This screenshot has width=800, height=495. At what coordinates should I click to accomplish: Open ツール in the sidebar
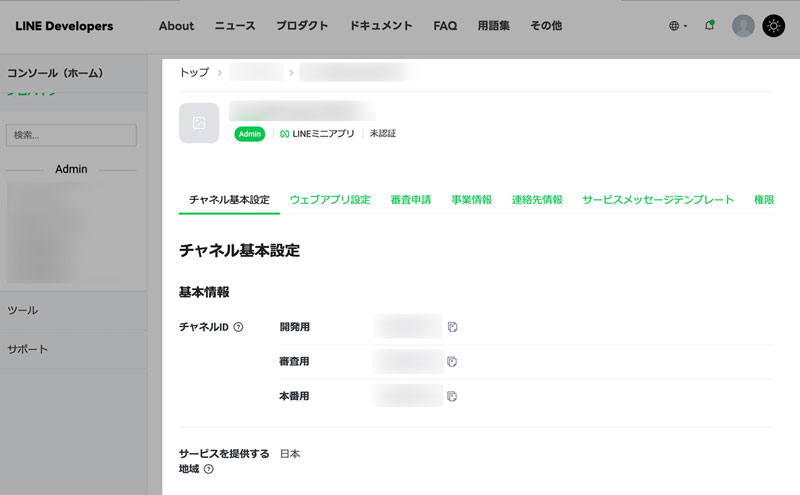pyautogui.click(x=22, y=311)
